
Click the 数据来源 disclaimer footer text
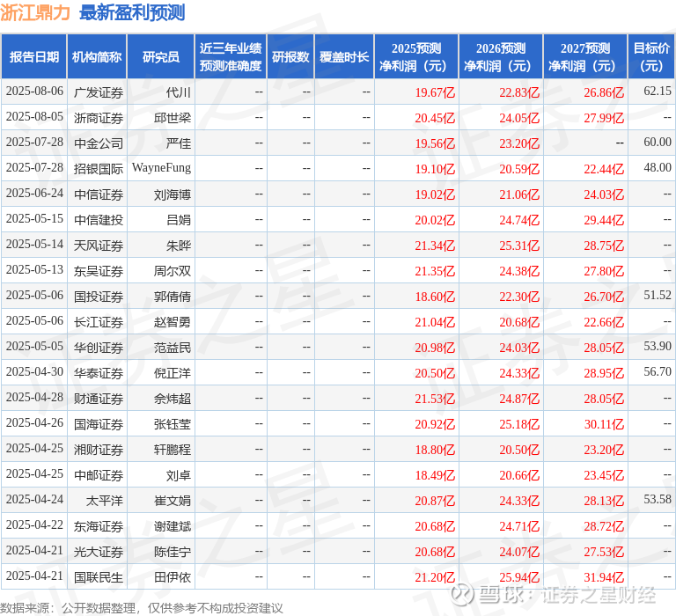coord(142,608)
